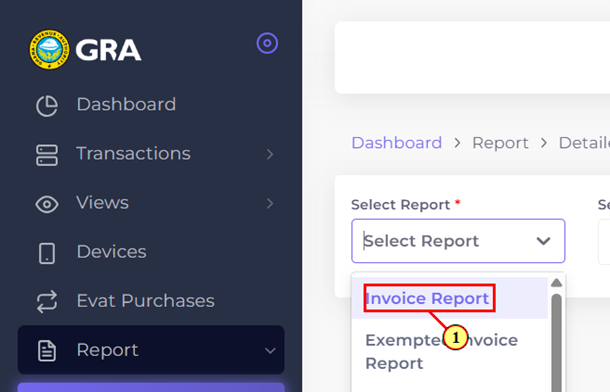610x392 pixels.
Task: Click the Report document icon
Action: click(x=47, y=351)
